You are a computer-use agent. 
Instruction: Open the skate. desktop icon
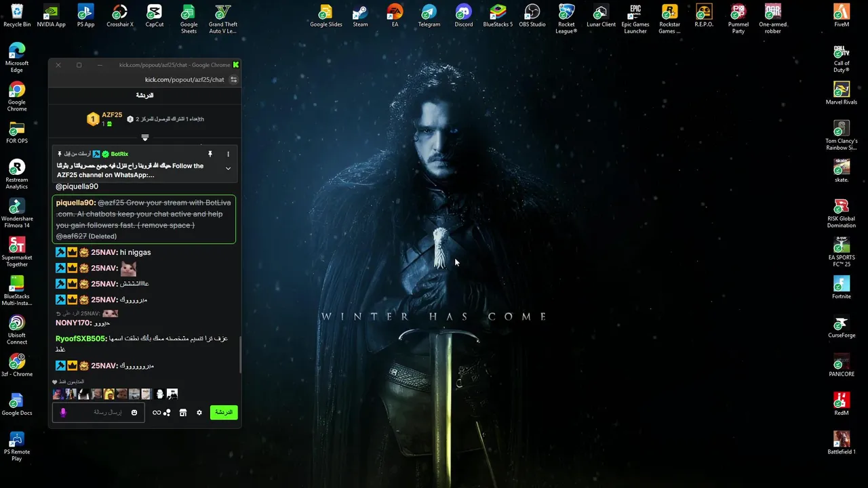click(842, 171)
